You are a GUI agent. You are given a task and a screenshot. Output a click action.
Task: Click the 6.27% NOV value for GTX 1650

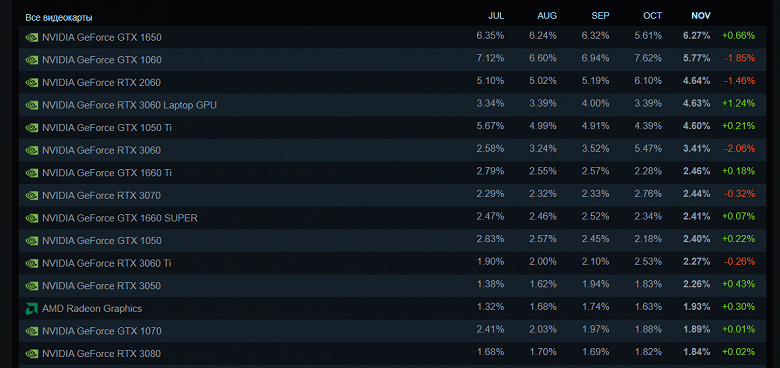pos(697,35)
